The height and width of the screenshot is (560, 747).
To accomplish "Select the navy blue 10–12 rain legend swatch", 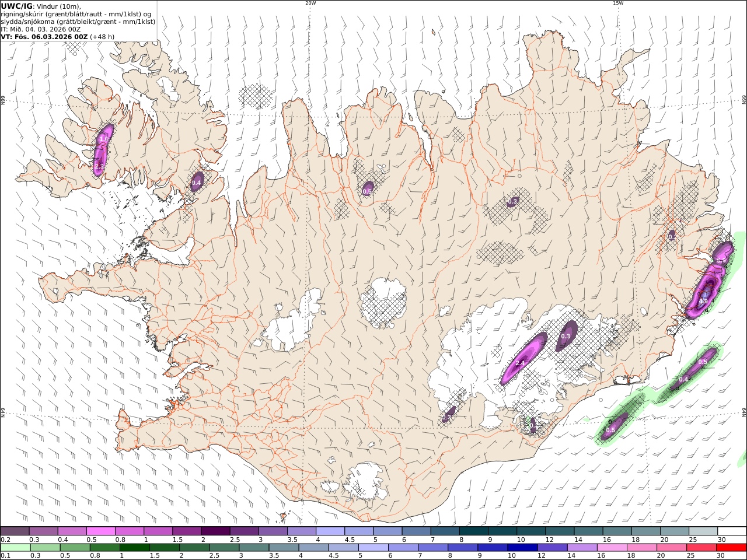I will 522,548.
